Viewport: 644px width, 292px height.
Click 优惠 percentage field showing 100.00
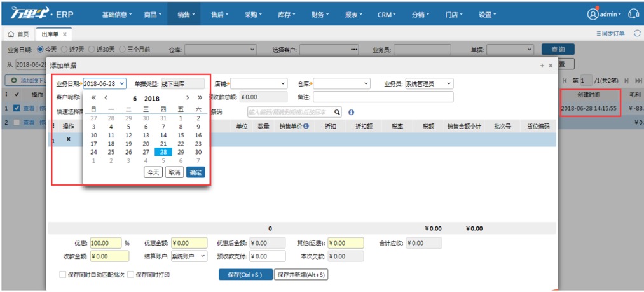click(x=106, y=243)
